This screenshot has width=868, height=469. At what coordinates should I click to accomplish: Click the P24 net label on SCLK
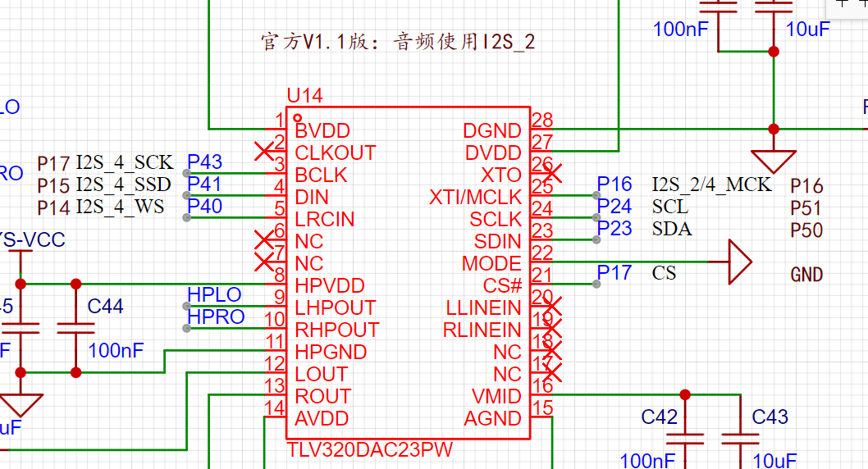[614, 206]
